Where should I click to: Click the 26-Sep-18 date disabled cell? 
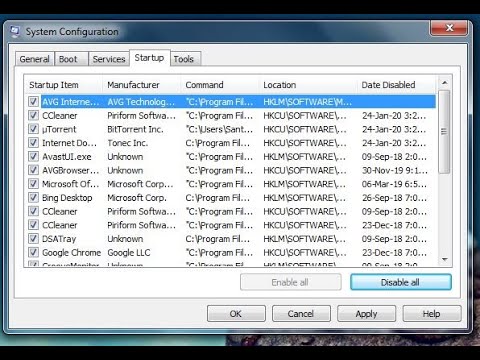[x=394, y=198]
